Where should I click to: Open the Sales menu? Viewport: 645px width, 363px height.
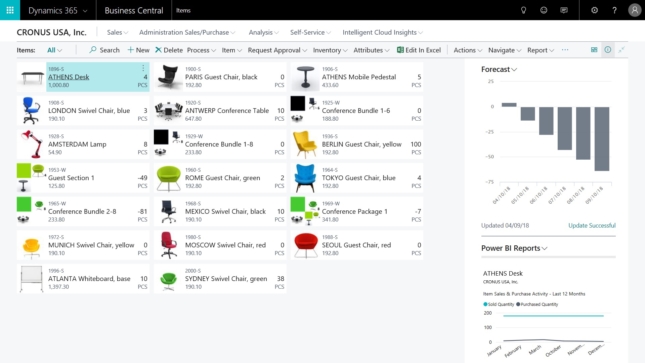[117, 32]
